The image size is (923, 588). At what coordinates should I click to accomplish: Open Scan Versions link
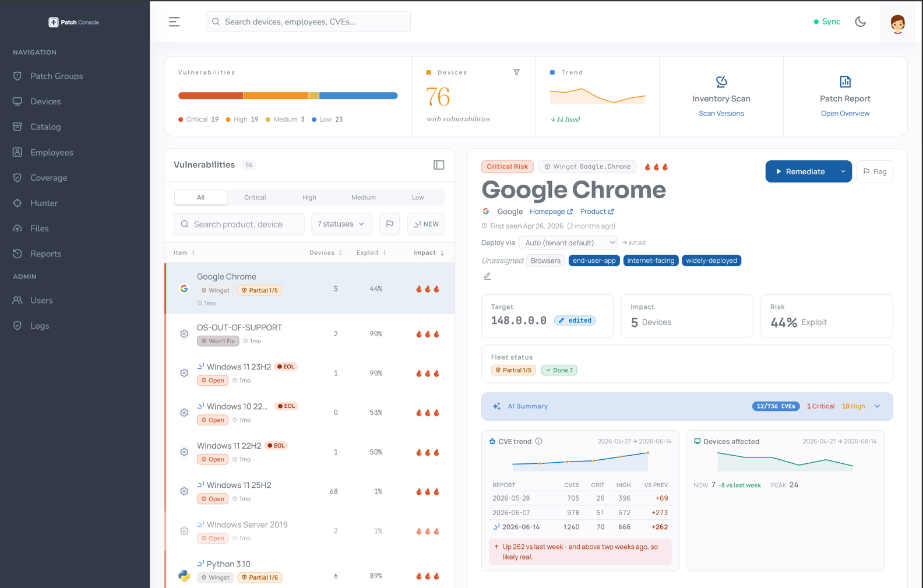coord(721,114)
